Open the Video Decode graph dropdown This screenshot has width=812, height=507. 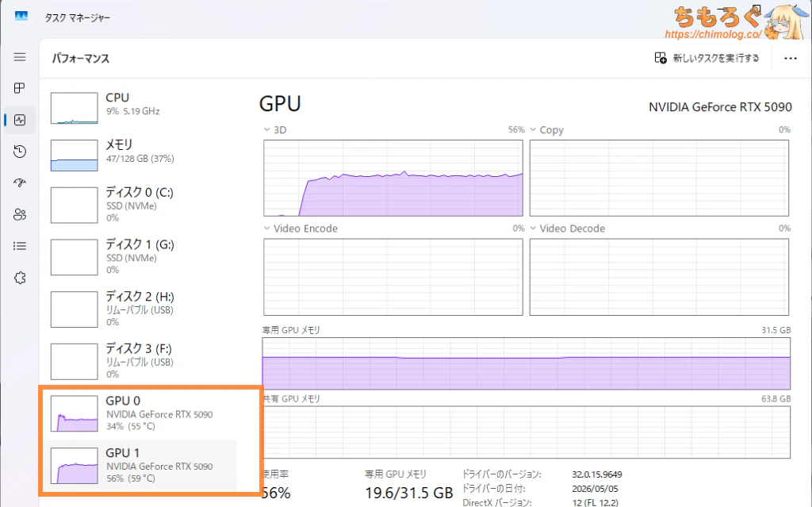pos(533,228)
